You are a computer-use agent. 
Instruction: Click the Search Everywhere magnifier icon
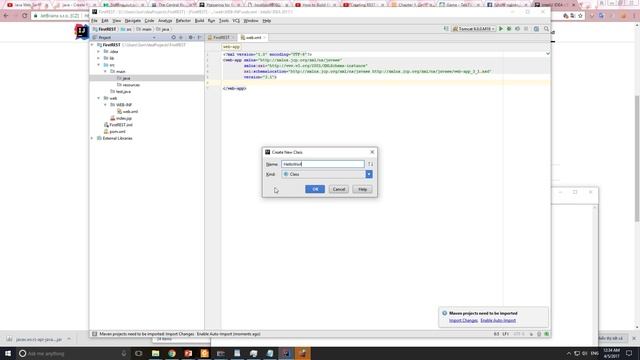coord(546,29)
